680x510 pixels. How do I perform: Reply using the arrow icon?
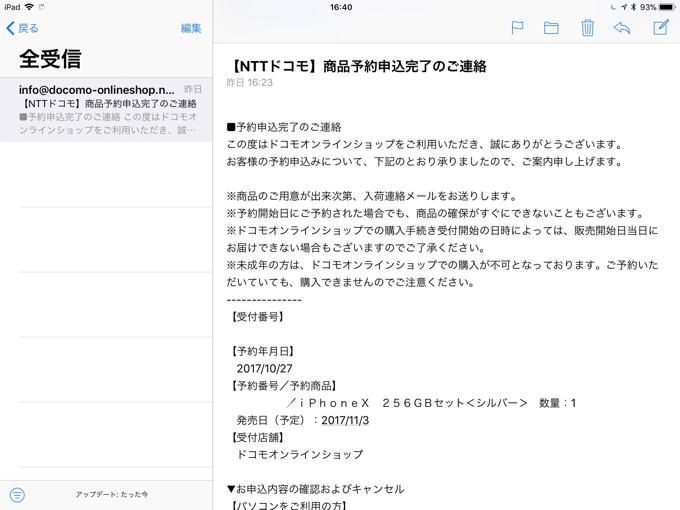coord(622,28)
